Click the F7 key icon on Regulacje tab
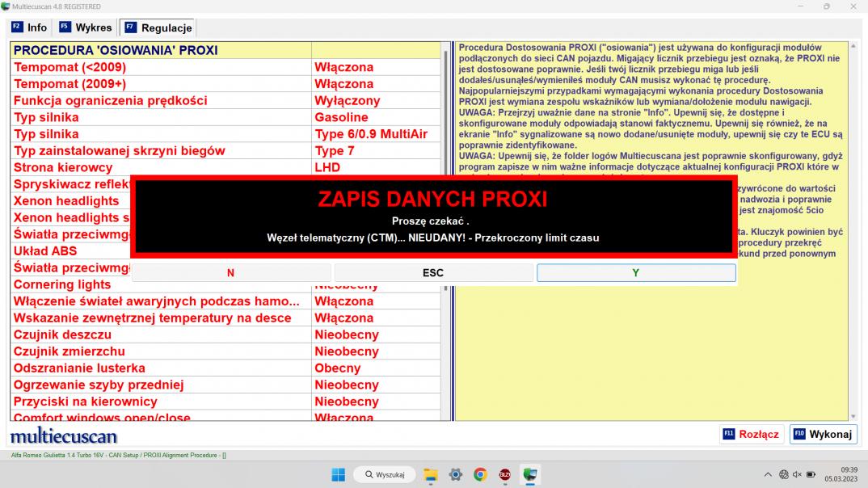The width and height of the screenshot is (868, 488). point(131,27)
